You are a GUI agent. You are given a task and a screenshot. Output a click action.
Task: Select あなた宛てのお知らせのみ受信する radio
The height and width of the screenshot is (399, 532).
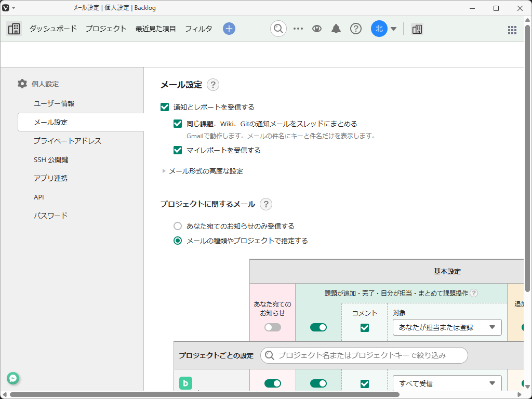point(178,226)
